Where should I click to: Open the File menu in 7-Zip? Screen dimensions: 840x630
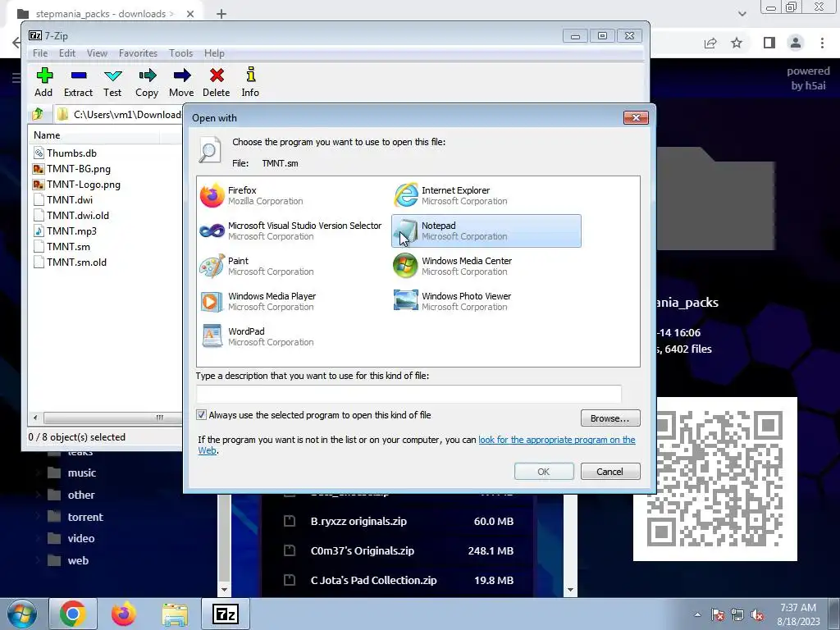tap(40, 53)
